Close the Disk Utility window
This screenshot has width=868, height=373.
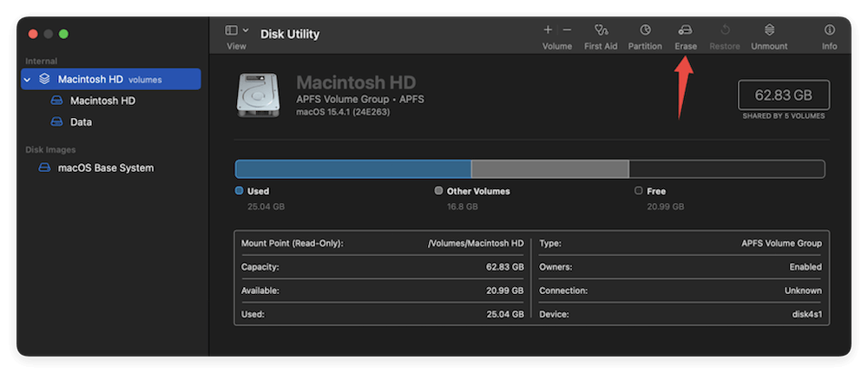click(x=33, y=34)
